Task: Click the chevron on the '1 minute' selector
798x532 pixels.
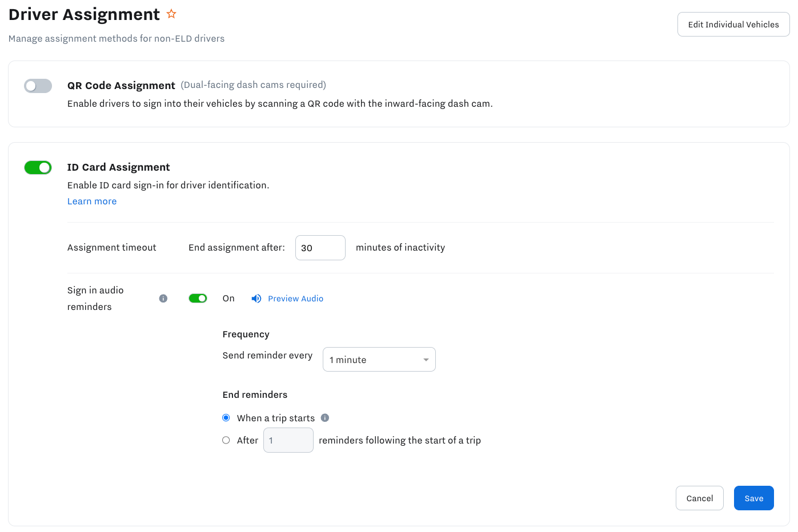Action: 425,359
